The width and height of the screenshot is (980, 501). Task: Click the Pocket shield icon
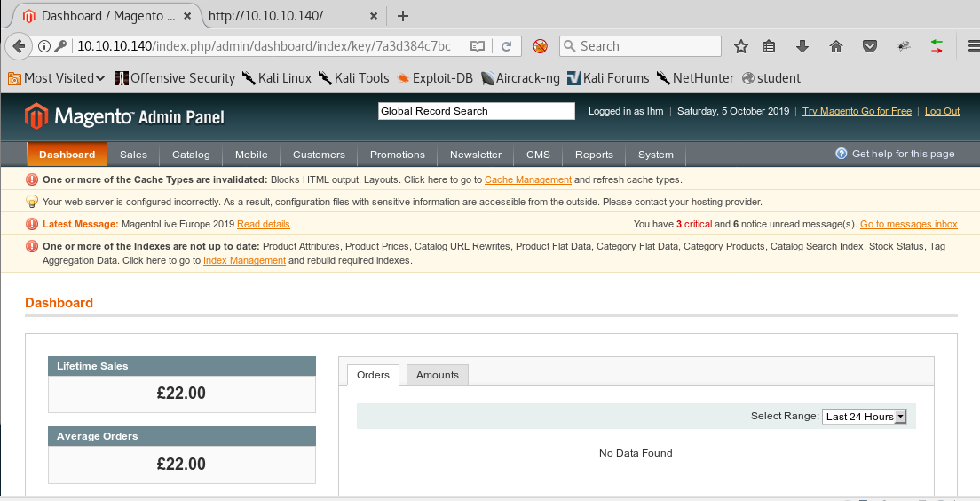(870, 46)
